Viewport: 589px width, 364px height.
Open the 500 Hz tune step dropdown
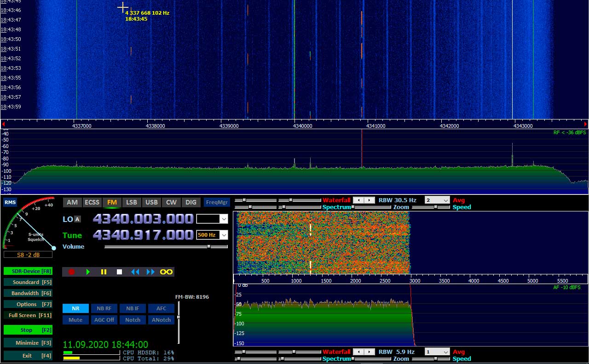[224, 235]
